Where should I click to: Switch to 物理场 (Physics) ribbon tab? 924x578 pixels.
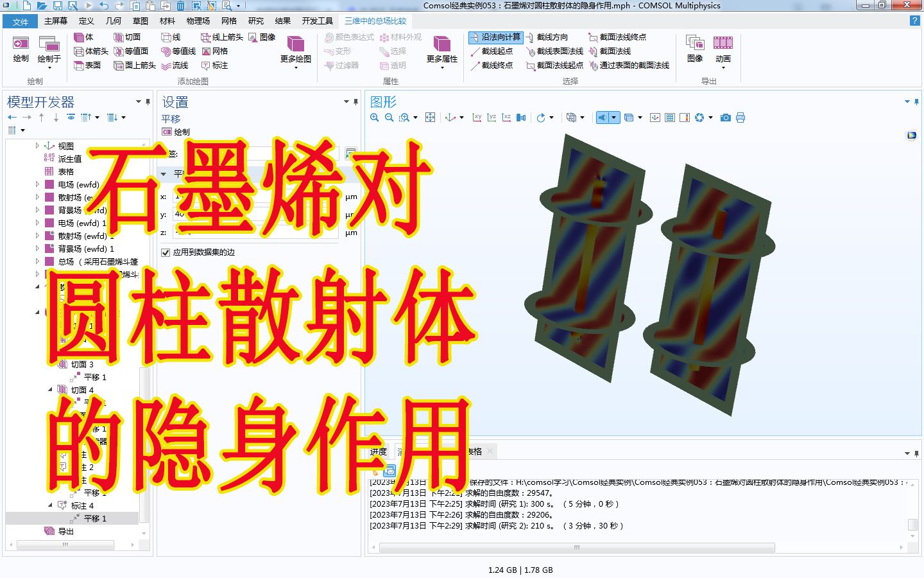198,21
